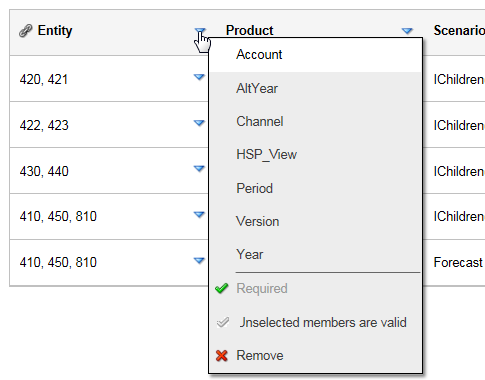The image size is (485, 380).
Task: Open the Entity column header dropdown arrow
Action: [200, 31]
